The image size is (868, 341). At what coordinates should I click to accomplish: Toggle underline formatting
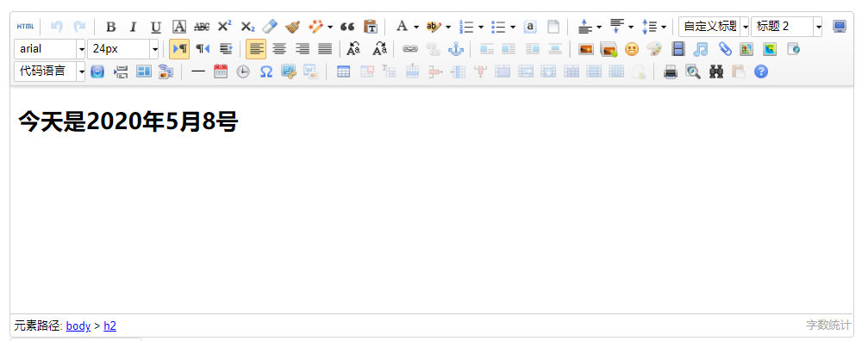(x=156, y=27)
